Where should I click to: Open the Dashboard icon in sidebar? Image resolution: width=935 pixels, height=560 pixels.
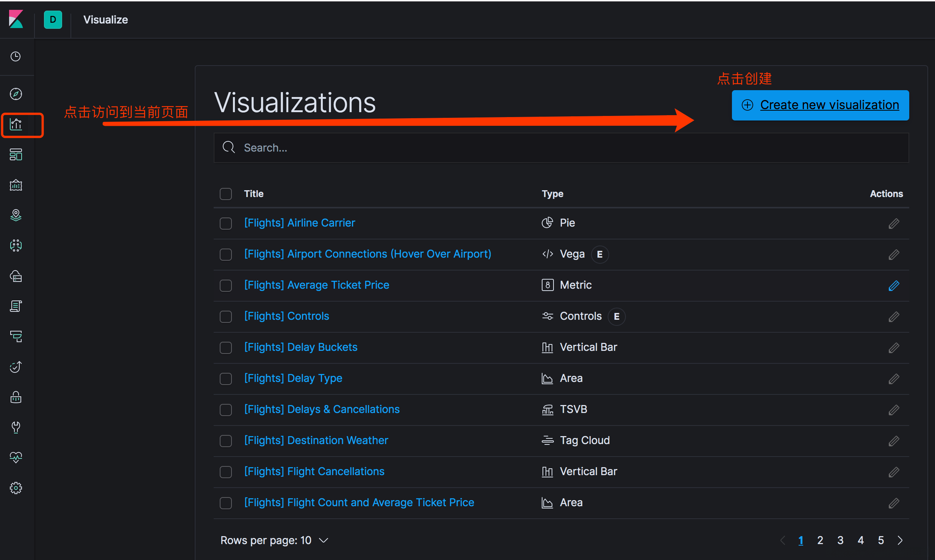coord(16,155)
